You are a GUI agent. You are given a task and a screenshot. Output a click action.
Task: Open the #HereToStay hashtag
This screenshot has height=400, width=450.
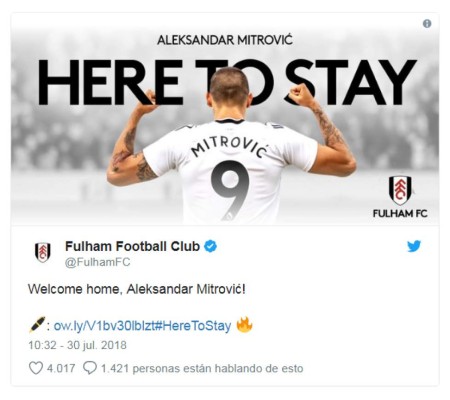pos(193,325)
